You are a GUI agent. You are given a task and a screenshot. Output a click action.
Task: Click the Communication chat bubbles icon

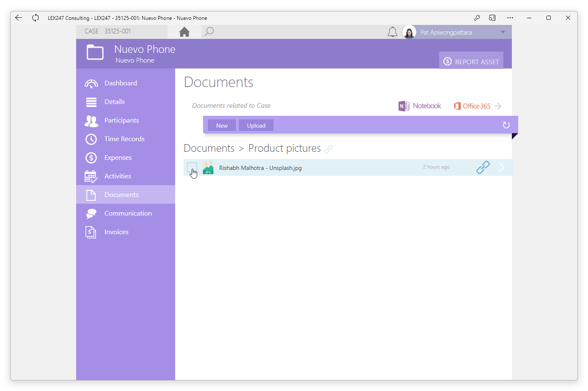click(91, 213)
